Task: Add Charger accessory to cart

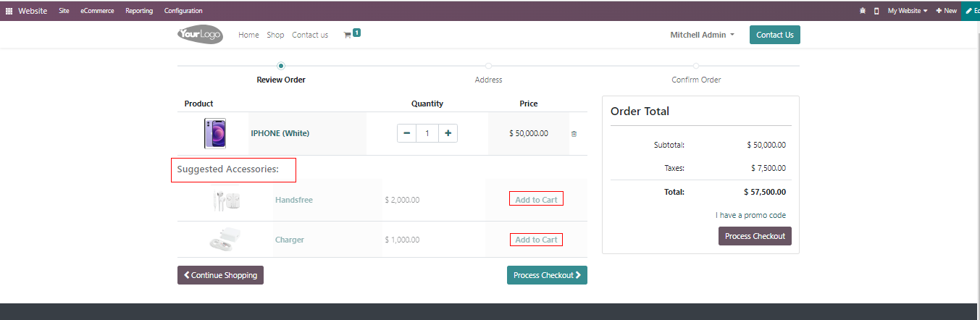Action: (536, 240)
